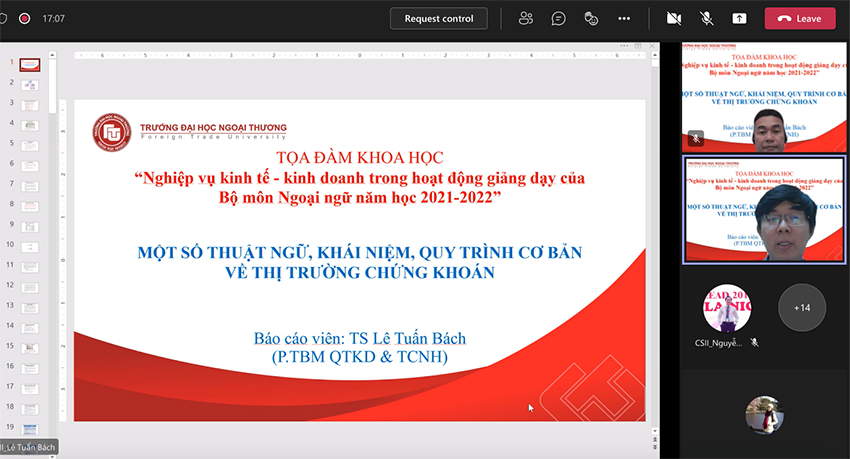
Task: Click the share content icon
Action: [739, 18]
